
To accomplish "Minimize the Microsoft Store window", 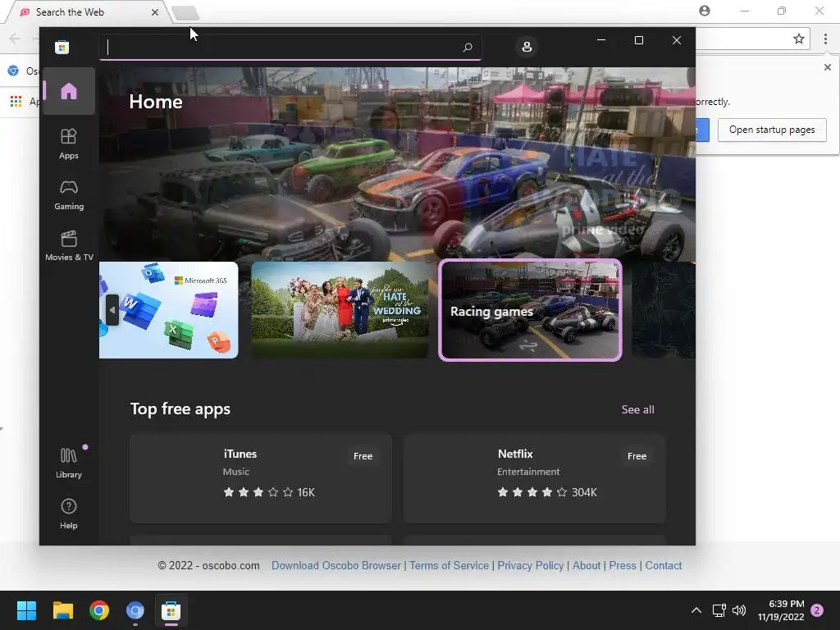I will (601, 40).
